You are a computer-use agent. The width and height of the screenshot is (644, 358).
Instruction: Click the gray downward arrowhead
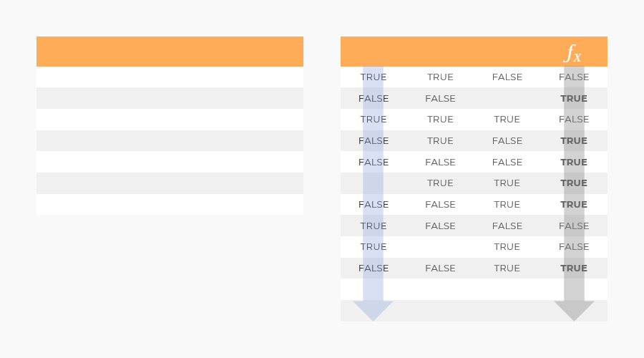(x=574, y=310)
